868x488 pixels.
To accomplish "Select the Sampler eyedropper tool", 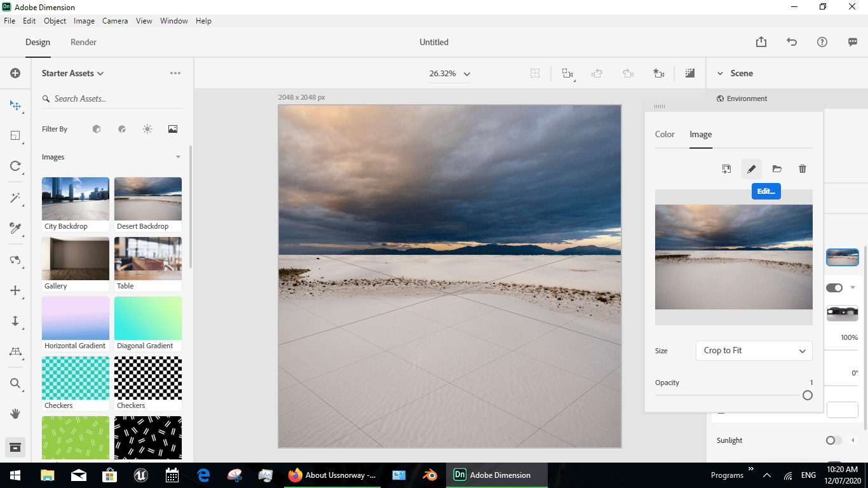I will (15, 228).
